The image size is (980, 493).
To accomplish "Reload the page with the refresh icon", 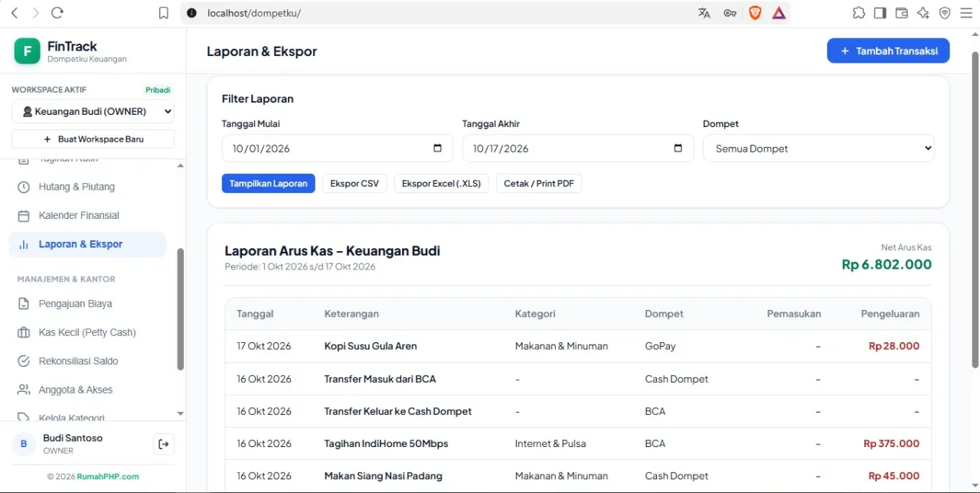I will [x=57, y=13].
